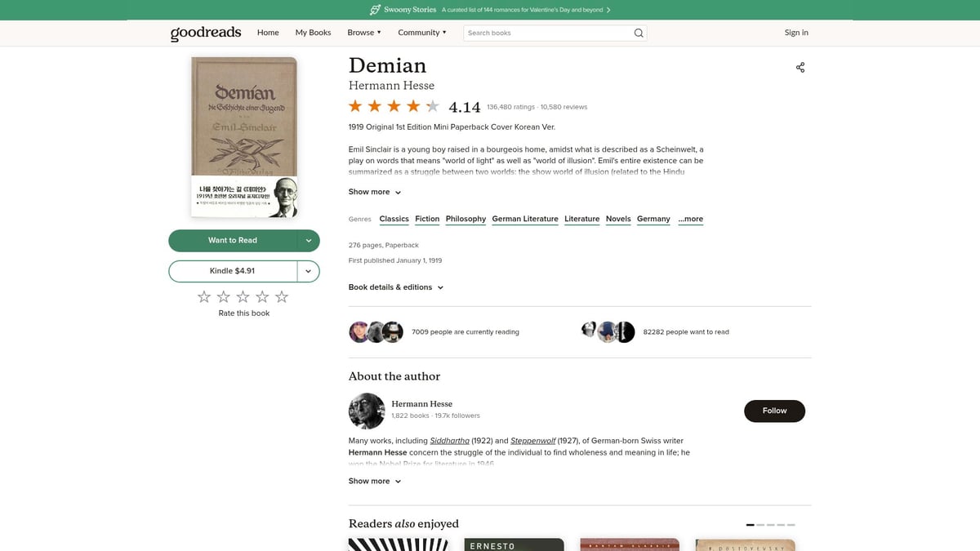This screenshot has height=551, width=980.
Task: Open first recommended book with striped cover
Action: 398,544
